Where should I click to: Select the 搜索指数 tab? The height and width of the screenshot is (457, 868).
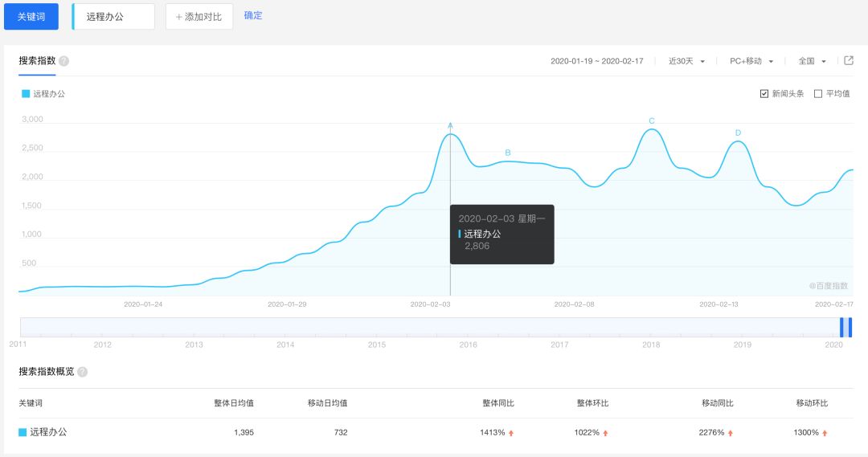coord(37,61)
